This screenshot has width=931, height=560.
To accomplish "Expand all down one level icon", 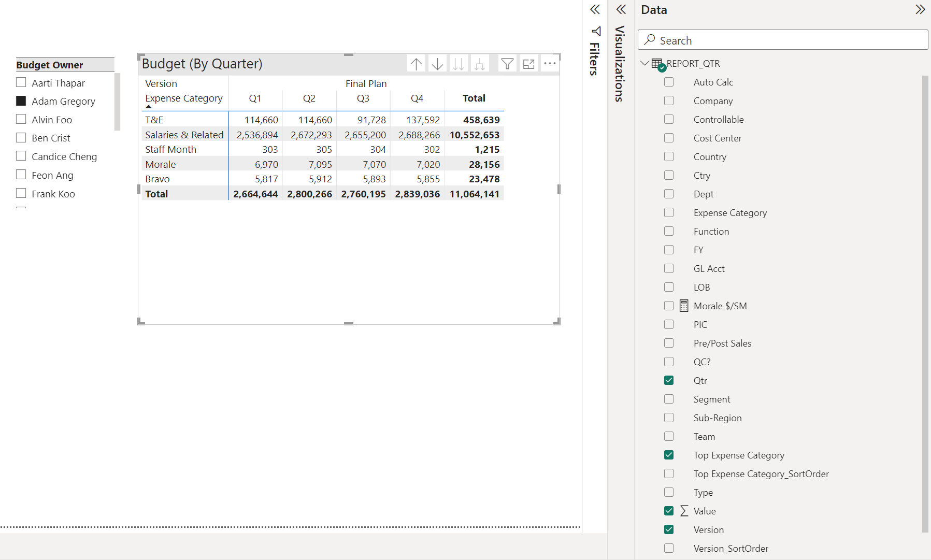I will point(480,64).
